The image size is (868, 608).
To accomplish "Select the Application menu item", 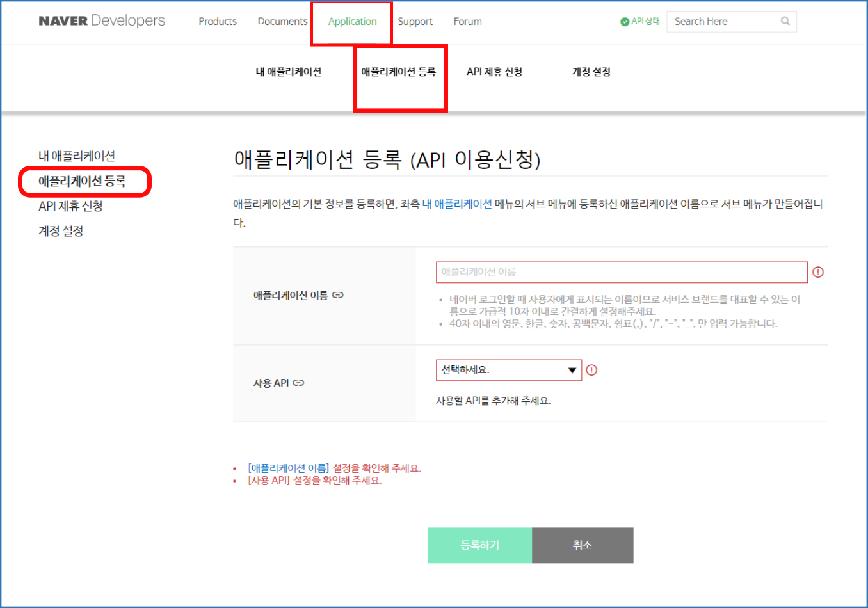I will [x=352, y=22].
